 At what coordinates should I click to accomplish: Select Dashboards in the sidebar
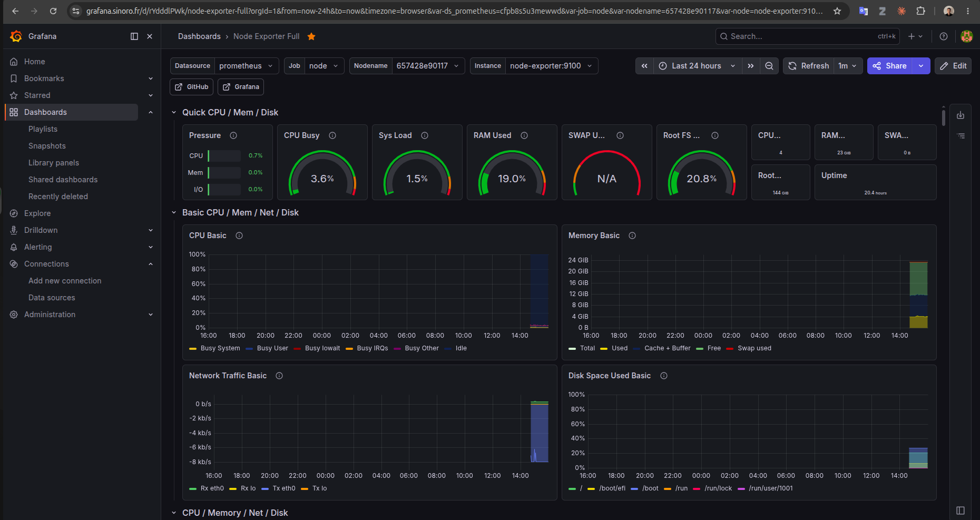(73, 112)
